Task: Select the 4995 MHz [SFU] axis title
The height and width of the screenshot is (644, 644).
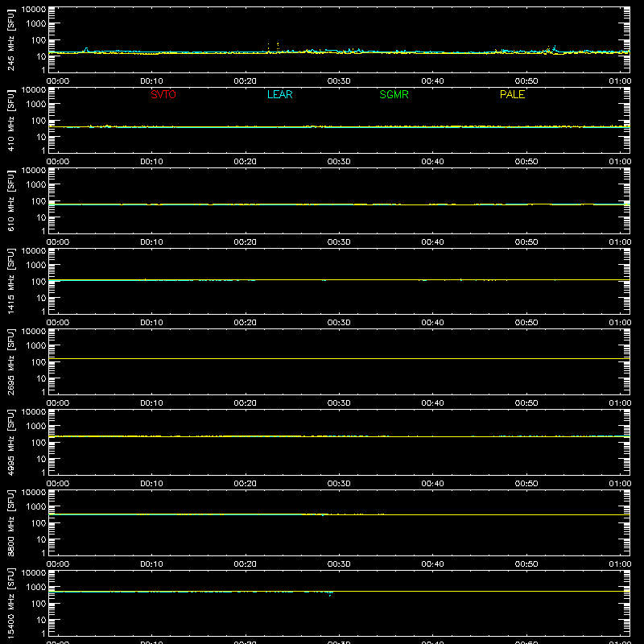Action: (x=11, y=442)
